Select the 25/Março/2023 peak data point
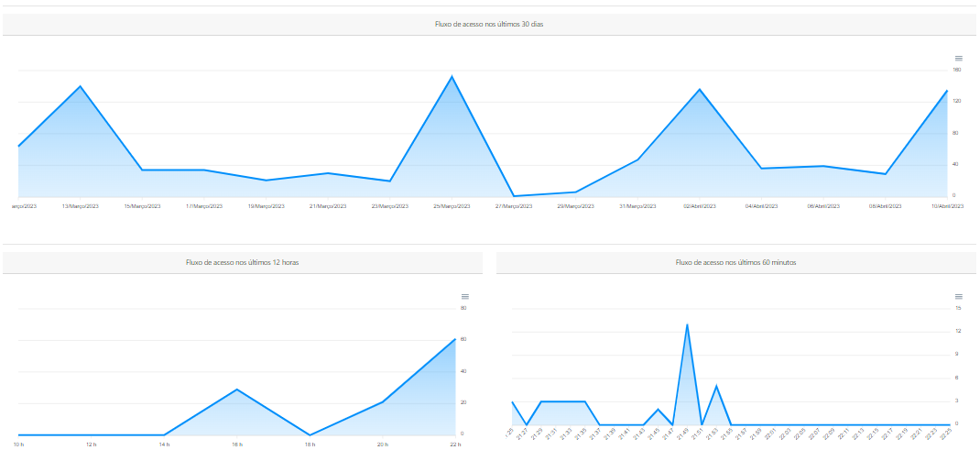The image size is (980, 461). [x=452, y=76]
